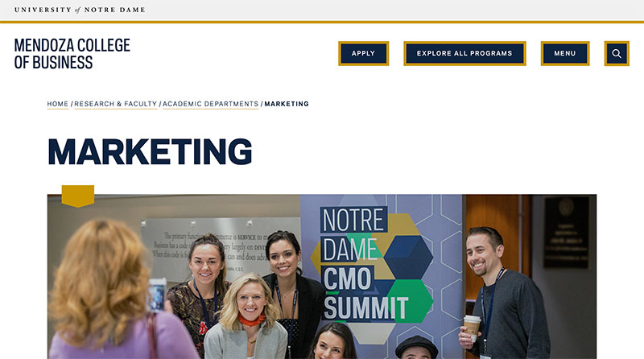Viewport: 644px width, 359px height.
Task: Click the search magnifier icon
Action: coord(617,53)
